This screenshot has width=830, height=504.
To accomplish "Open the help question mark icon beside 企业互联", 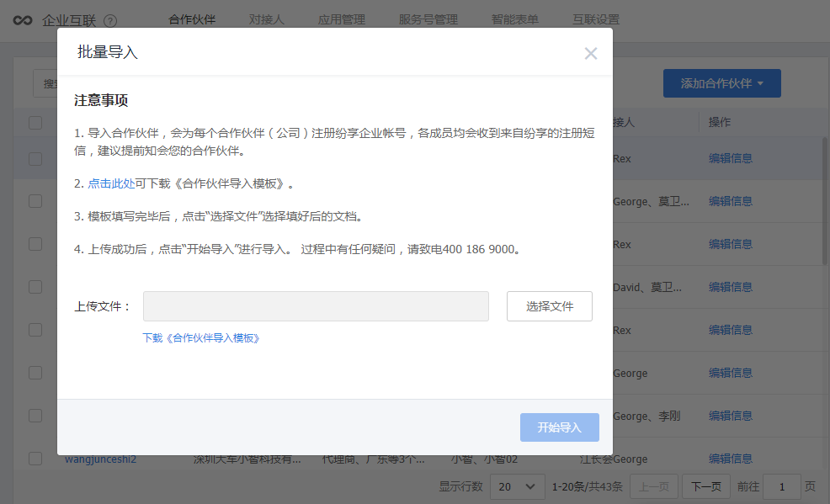I will [110, 21].
